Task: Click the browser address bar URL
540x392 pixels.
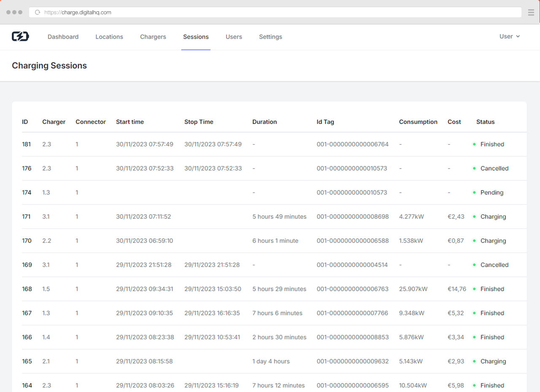Action: tap(78, 13)
